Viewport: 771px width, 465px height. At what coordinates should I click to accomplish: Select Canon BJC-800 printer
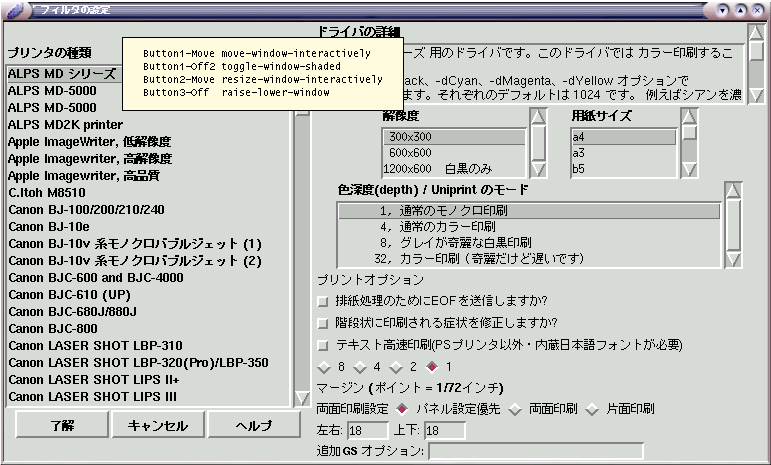coord(148,329)
